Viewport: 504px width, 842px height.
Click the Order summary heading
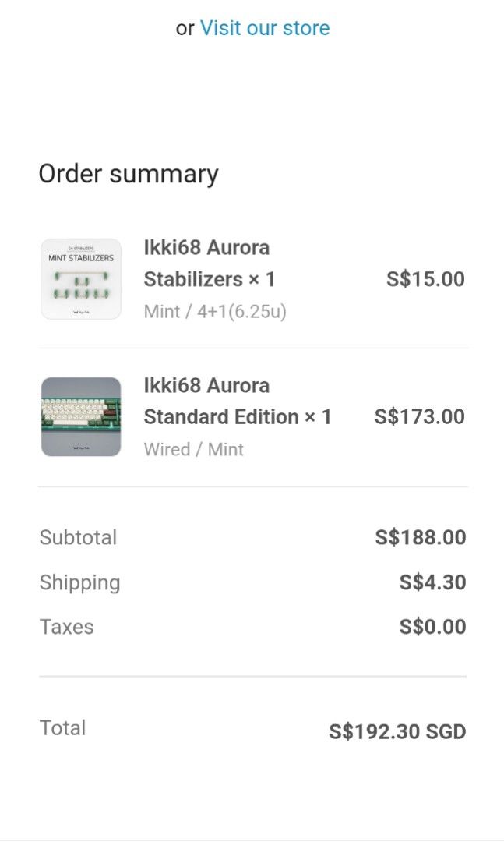pyautogui.click(x=129, y=173)
